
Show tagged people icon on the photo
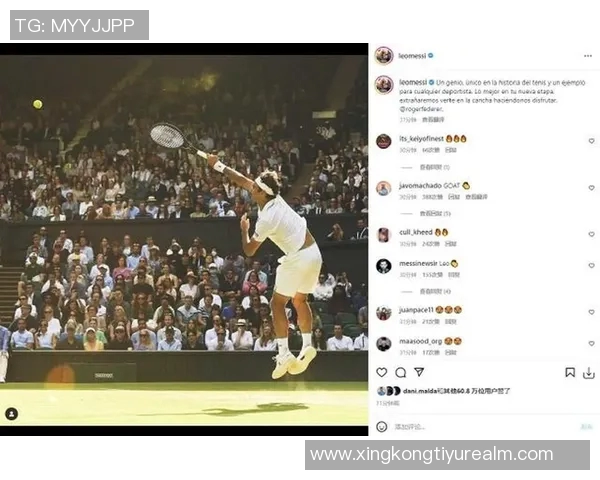tap(11, 414)
